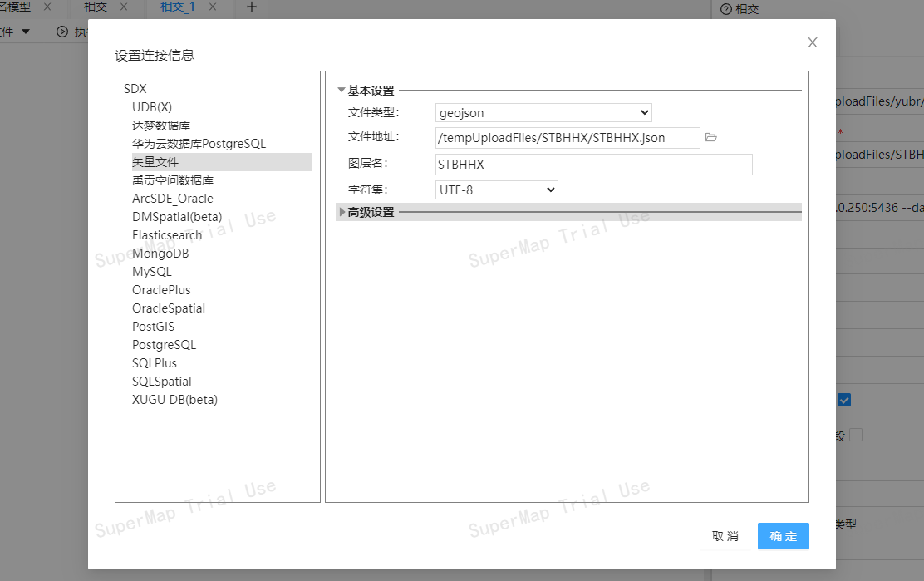This screenshot has width=924, height=581.
Task: Select 达梦数据库 in the source list
Action: [x=160, y=126]
